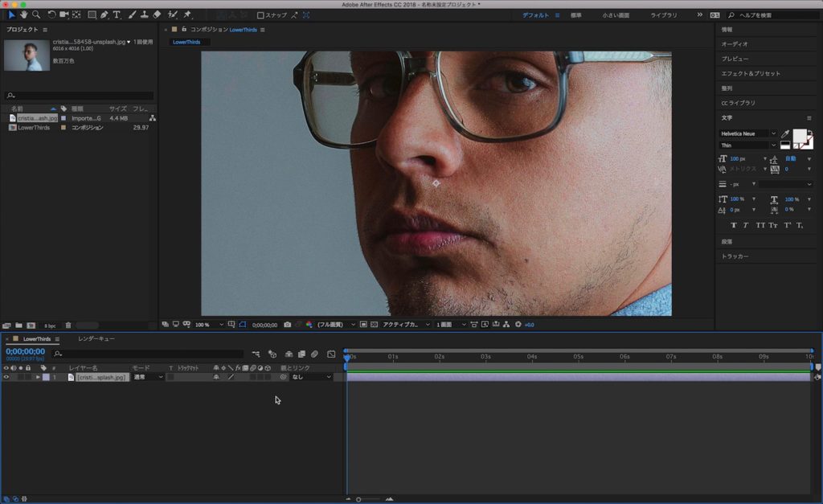Click the eyedropper in the character panel
This screenshot has height=504, width=823.
(x=785, y=133)
